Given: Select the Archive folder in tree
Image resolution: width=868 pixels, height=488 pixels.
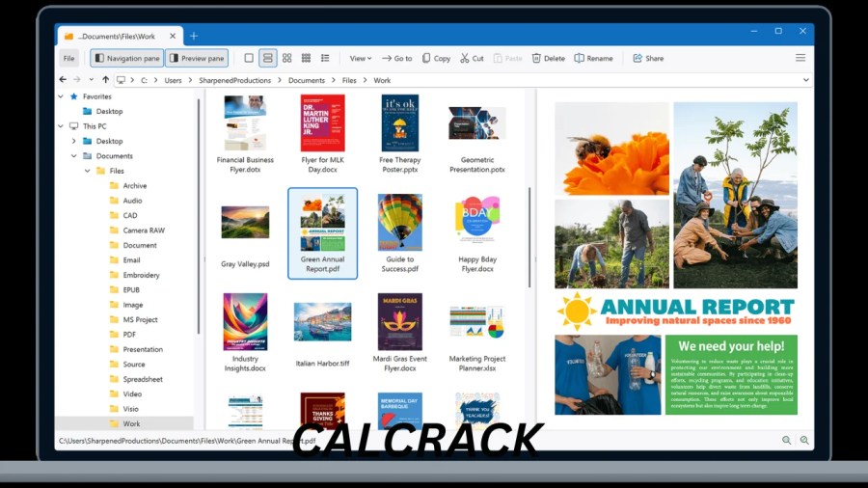Looking at the screenshot, I should coord(128,186).
